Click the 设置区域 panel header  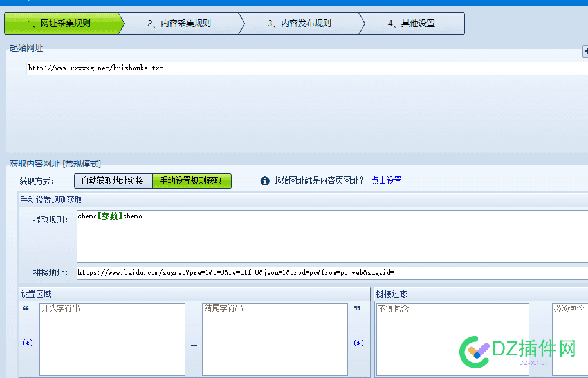[35, 294]
